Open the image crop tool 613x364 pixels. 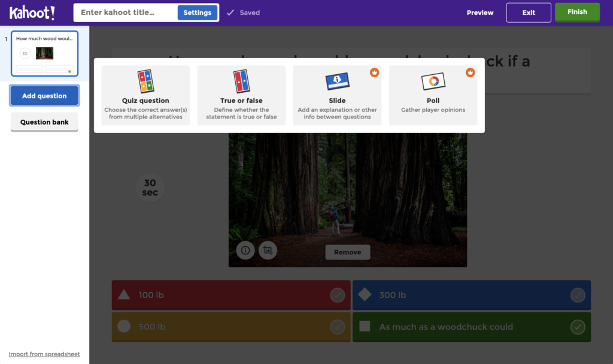click(268, 250)
